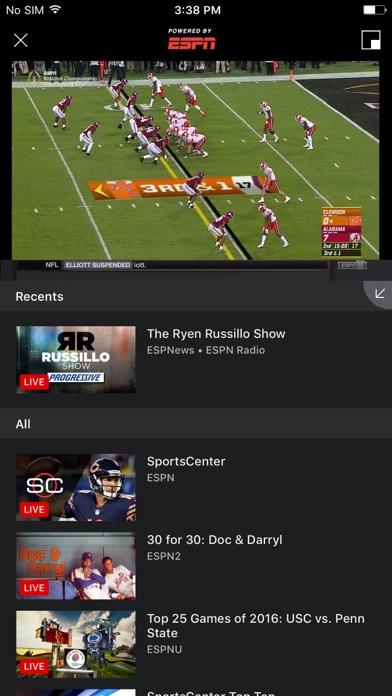Tap the picture-in-picture icon at top right
Viewport: 392px width, 696px height.
(371, 40)
